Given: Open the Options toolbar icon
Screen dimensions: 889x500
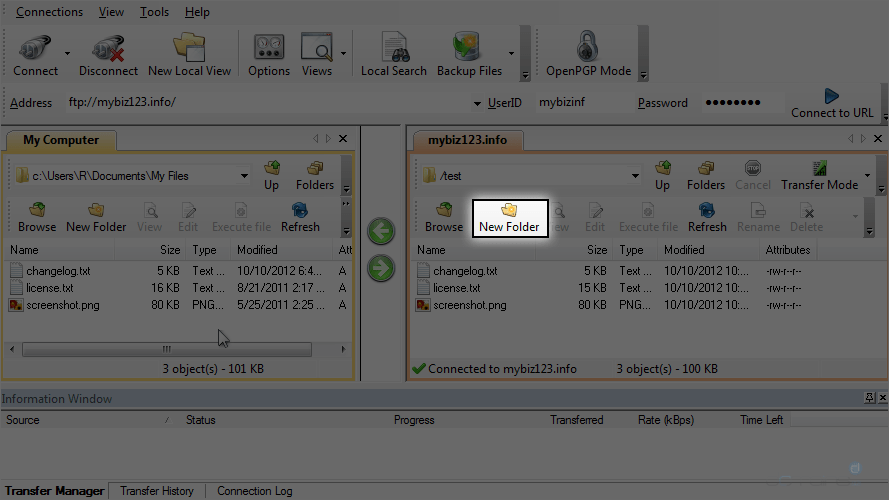Looking at the screenshot, I should (269, 54).
